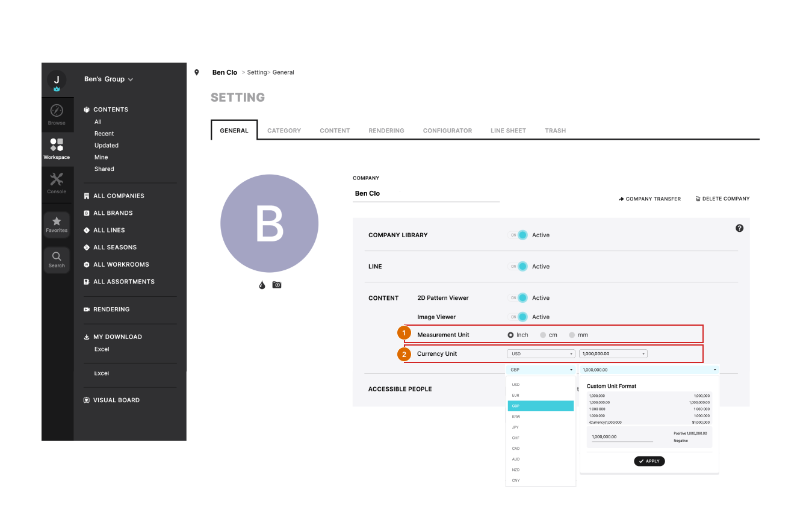Open the USD currency dropdown
This screenshot has width=812, height=528.
[x=541, y=354]
